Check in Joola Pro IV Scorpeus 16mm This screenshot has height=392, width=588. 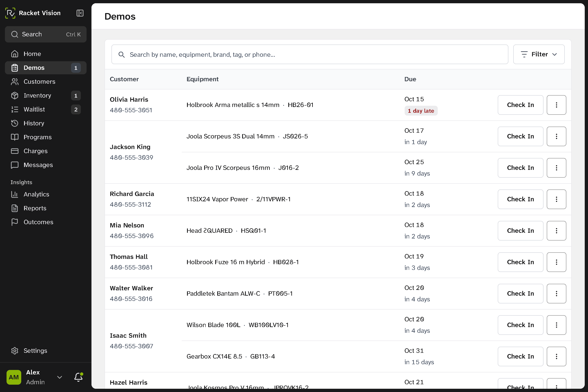point(520,168)
